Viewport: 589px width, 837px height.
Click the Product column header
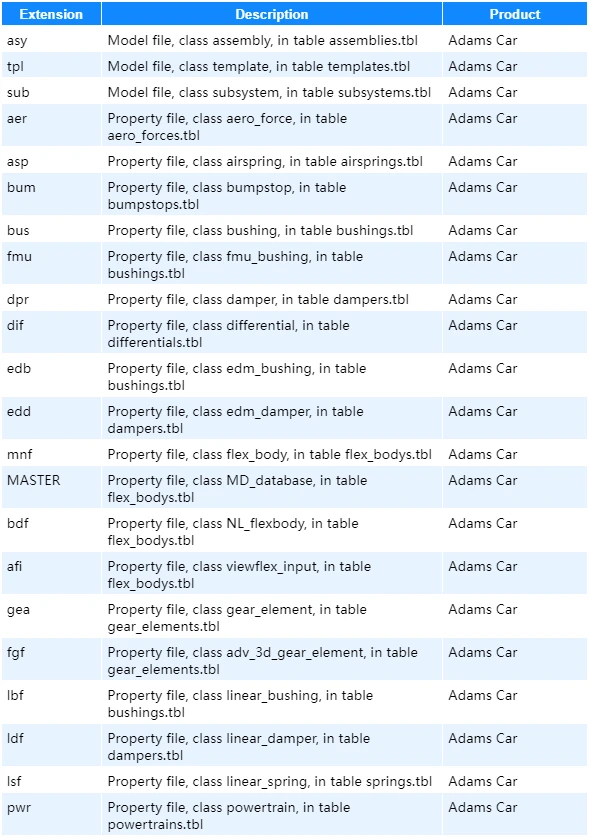click(515, 14)
